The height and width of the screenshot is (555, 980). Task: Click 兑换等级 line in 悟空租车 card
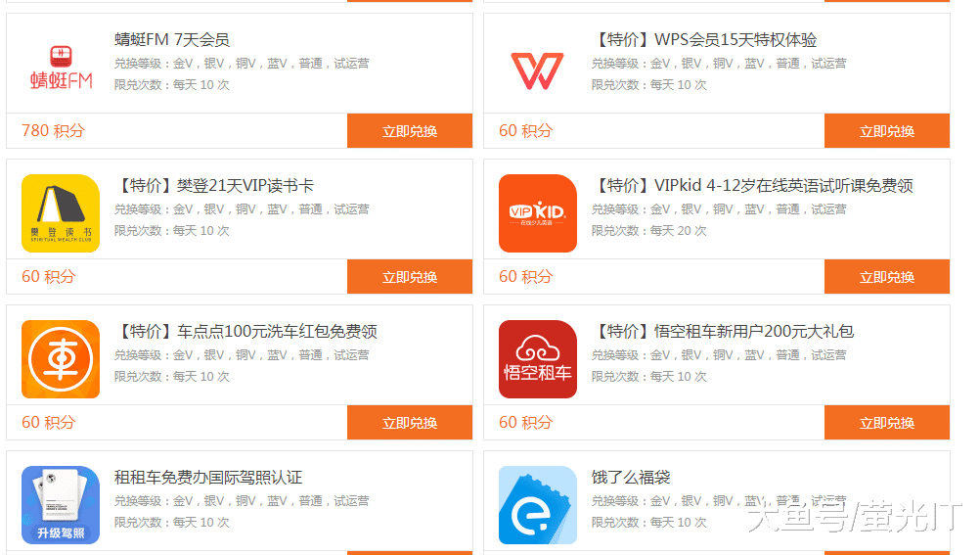click(x=719, y=355)
